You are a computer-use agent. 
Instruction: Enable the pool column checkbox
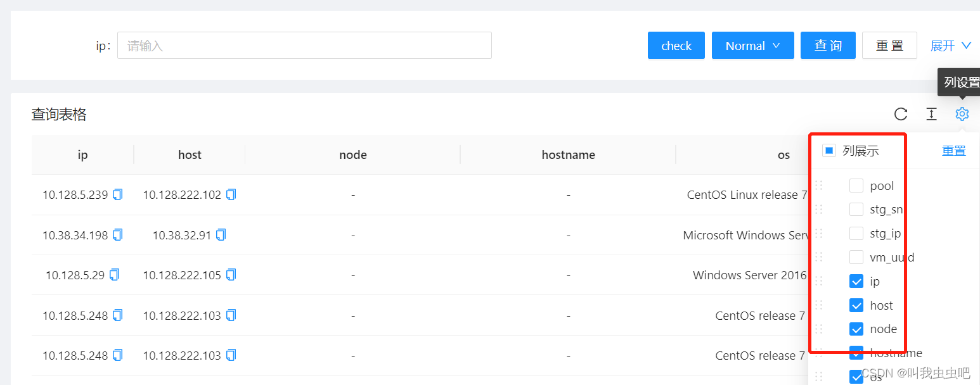[856, 185]
